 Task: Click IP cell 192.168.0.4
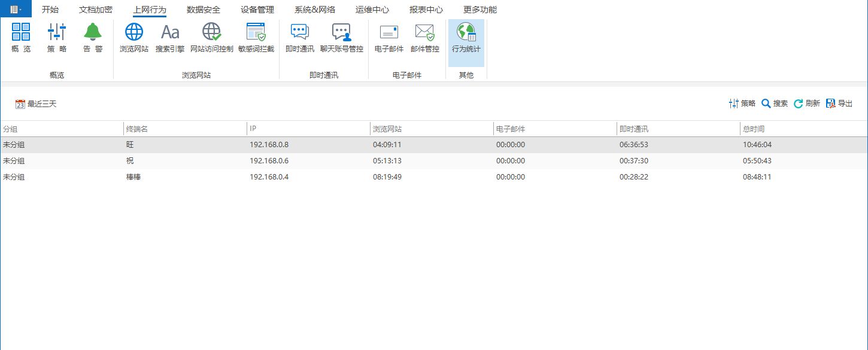click(269, 177)
